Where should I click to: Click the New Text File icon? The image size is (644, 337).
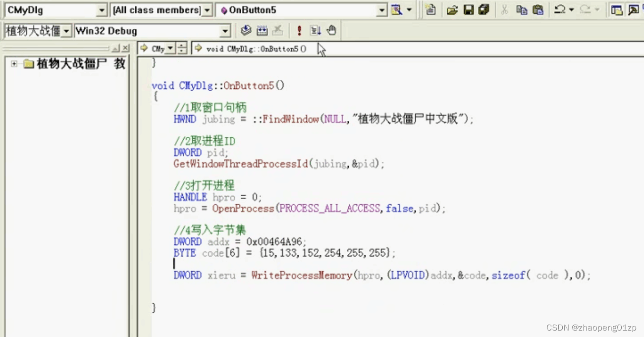pyautogui.click(x=431, y=9)
